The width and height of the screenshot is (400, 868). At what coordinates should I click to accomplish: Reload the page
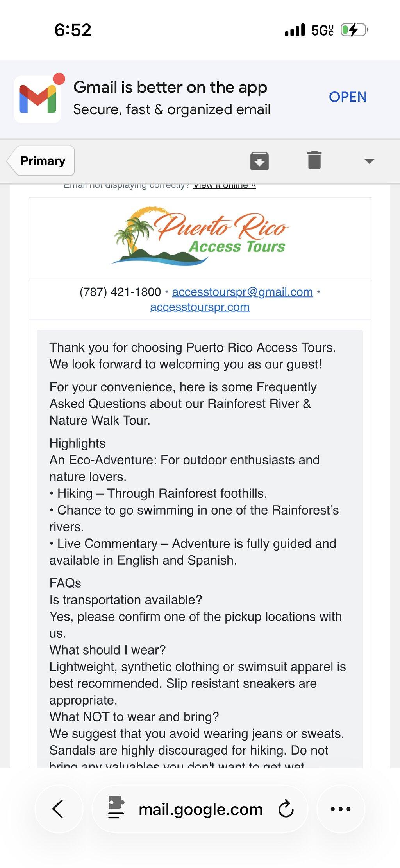pyautogui.click(x=286, y=809)
